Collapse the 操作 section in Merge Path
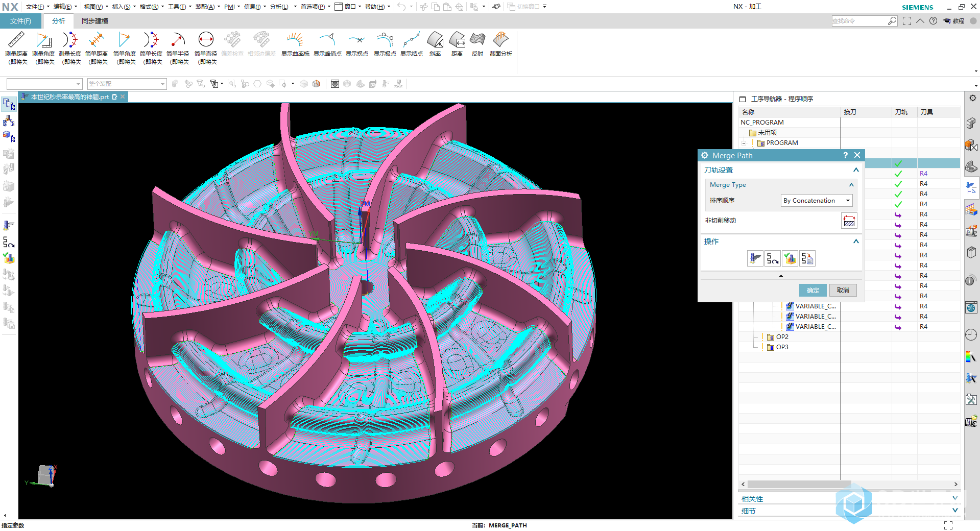 [856, 241]
